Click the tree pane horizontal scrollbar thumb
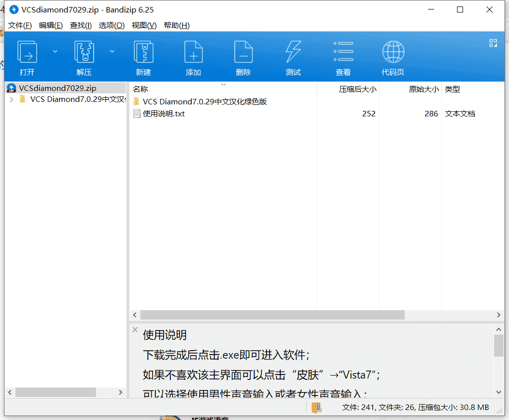Screen dimensions: 509x420 (x=55, y=392)
